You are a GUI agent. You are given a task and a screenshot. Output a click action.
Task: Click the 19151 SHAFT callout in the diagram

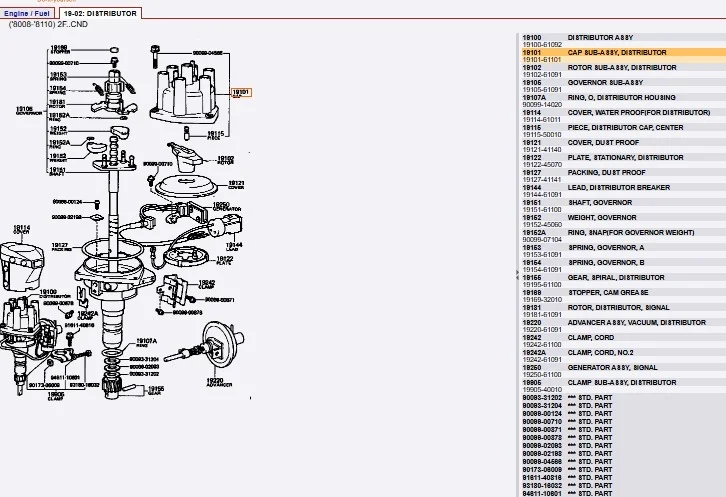[57, 171]
